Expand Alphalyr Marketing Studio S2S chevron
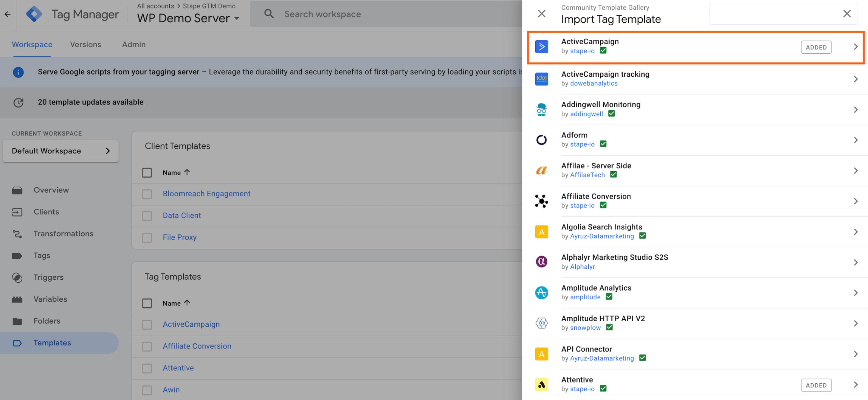This screenshot has width=868, height=400. pos(856,262)
